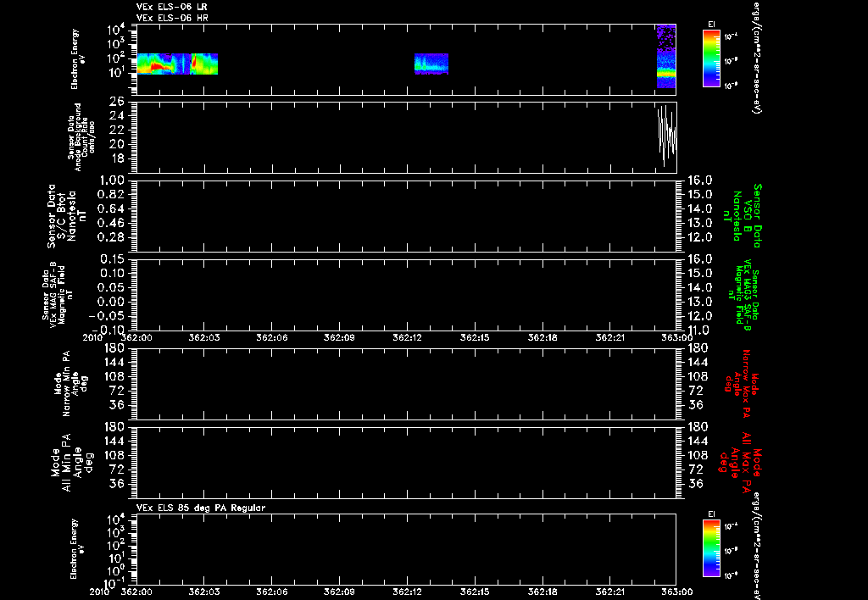868x600 pixels.
Task: Click the "362:15" label on the bottom time axis
Action: (x=476, y=592)
